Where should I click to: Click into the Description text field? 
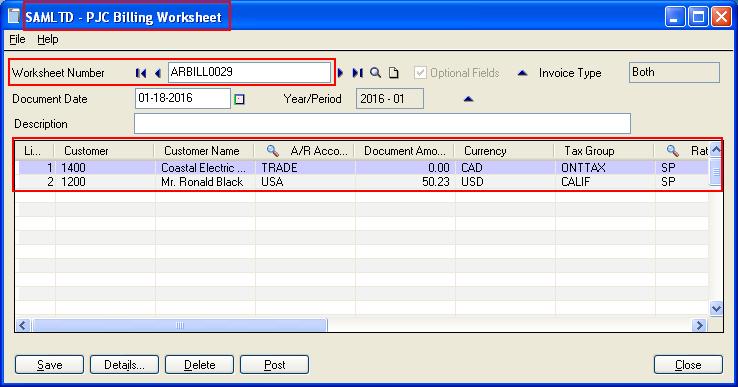click(x=382, y=124)
